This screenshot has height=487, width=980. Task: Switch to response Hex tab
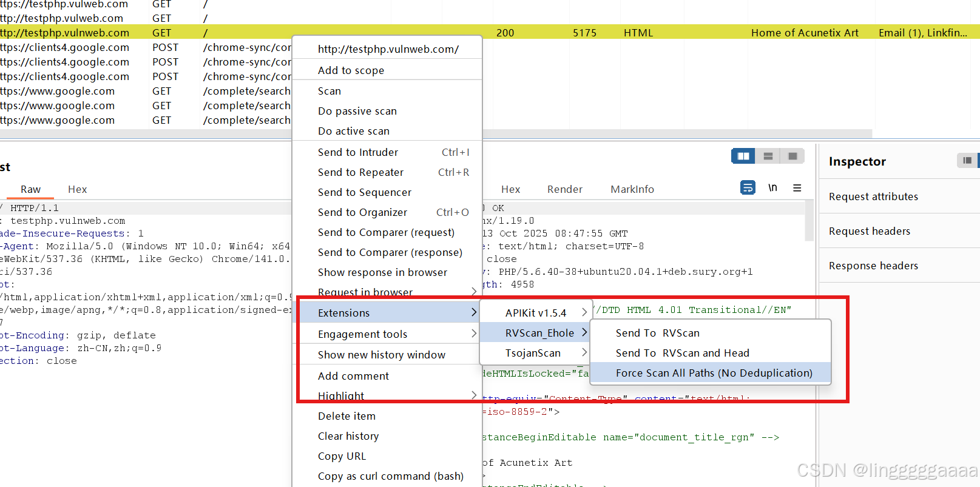click(x=510, y=189)
